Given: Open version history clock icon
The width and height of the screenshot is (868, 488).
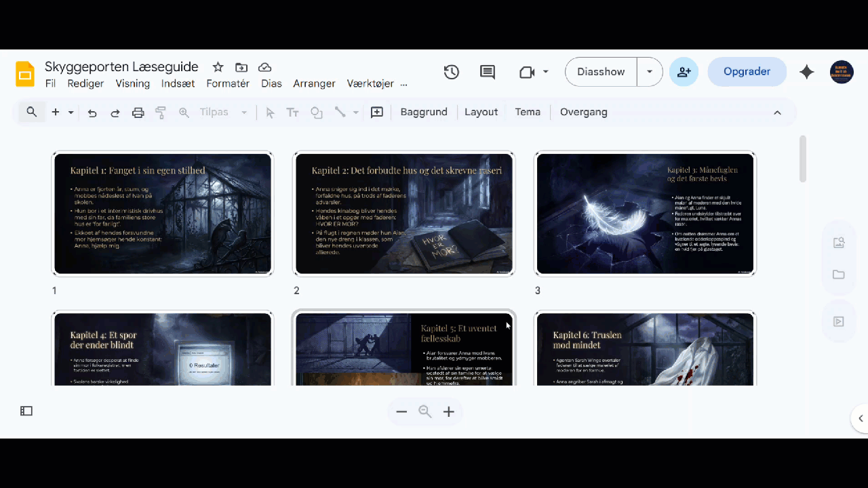Looking at the screenshot, I should click(452, 72).
